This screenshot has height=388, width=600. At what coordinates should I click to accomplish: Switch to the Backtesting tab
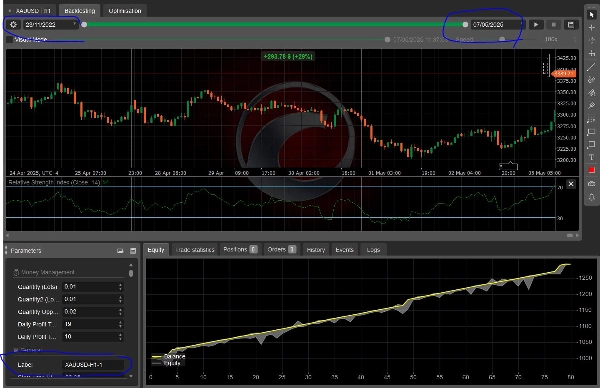coord(80,11)
